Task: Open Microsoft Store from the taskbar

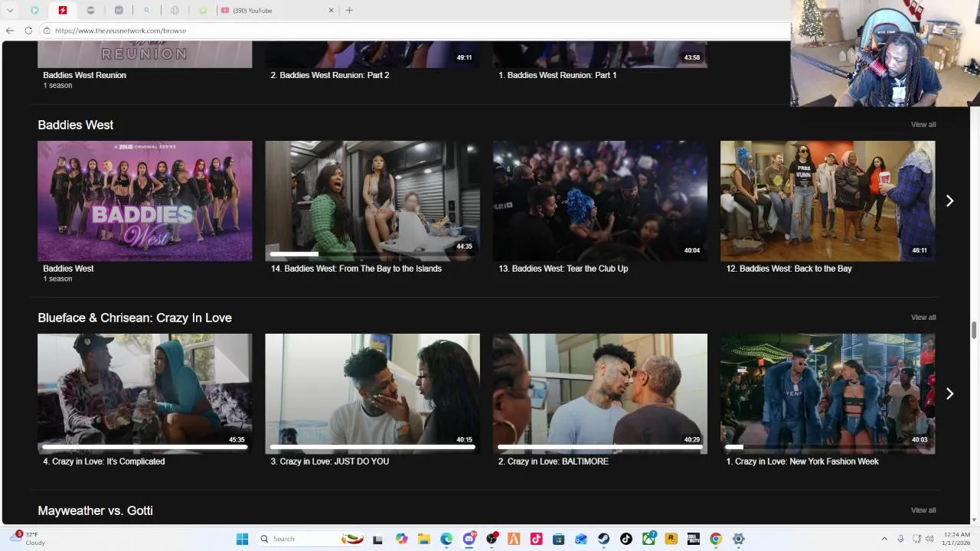Action: coord(559,539)
